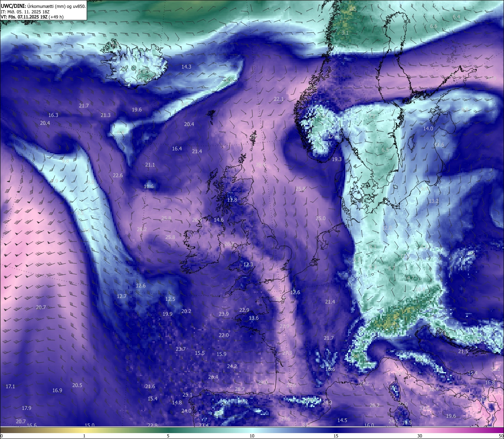Select the 25.0 value in the North Sea
Image resolution: width=504 pixels, height=439 pixels.
(321, 219)
